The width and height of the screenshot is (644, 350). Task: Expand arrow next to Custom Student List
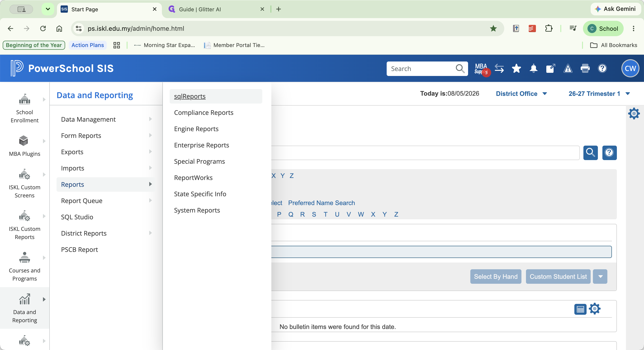(600, 277)
